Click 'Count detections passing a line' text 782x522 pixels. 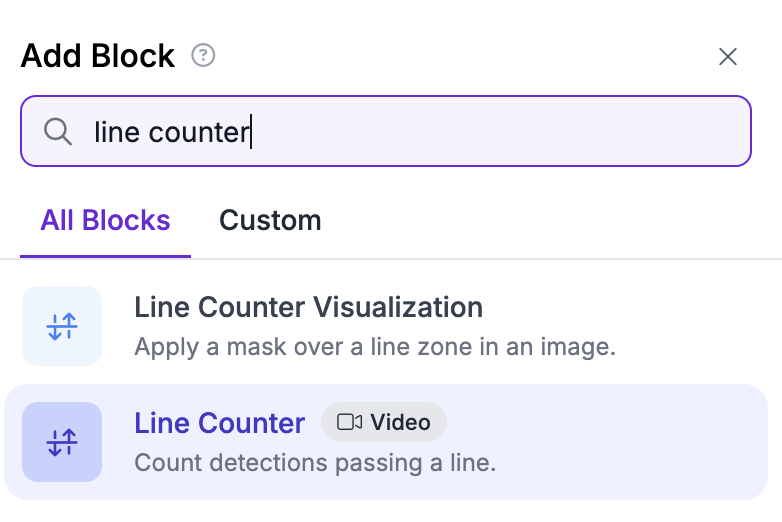[315, 463]
